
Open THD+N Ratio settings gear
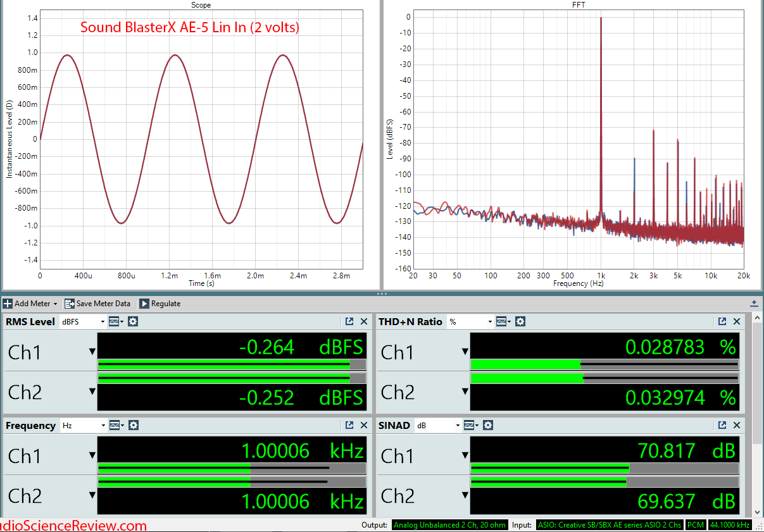[x=520, y=321]
